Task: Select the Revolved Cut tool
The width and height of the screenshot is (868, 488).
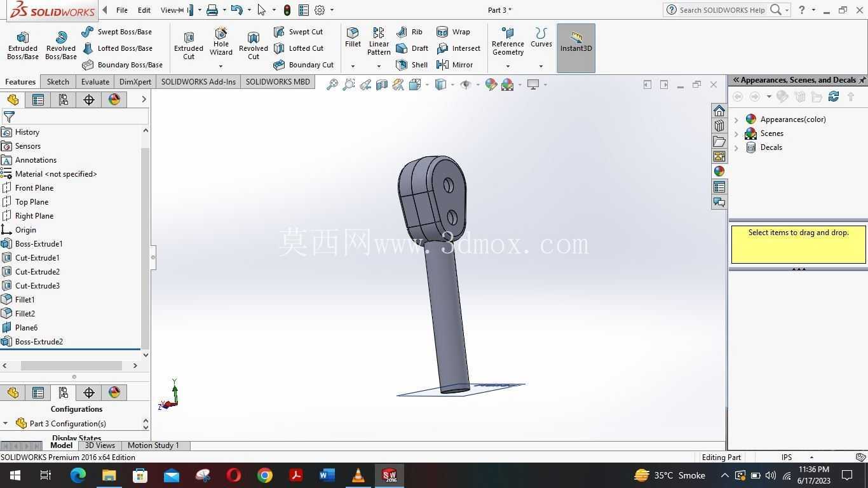Action: 254,45
